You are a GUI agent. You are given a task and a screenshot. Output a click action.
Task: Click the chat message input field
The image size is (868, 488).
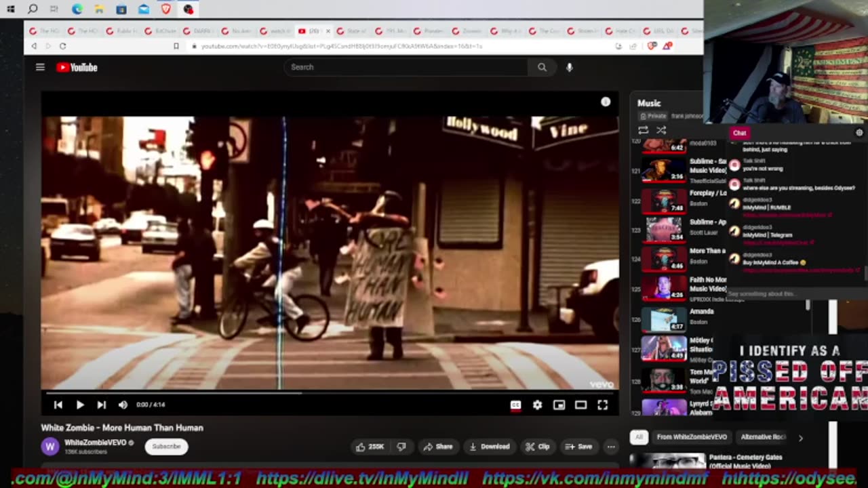[795, 294]
